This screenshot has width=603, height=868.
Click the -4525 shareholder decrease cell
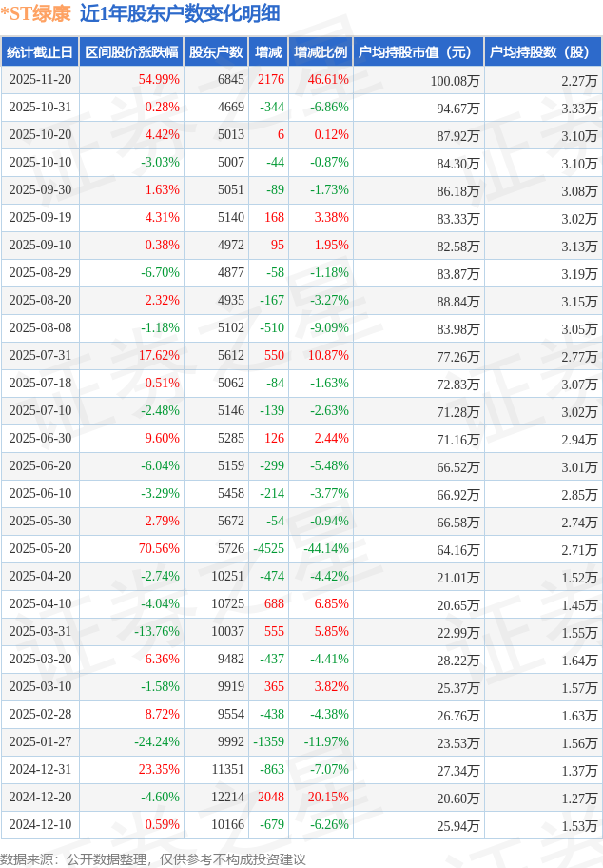(268, 549)
